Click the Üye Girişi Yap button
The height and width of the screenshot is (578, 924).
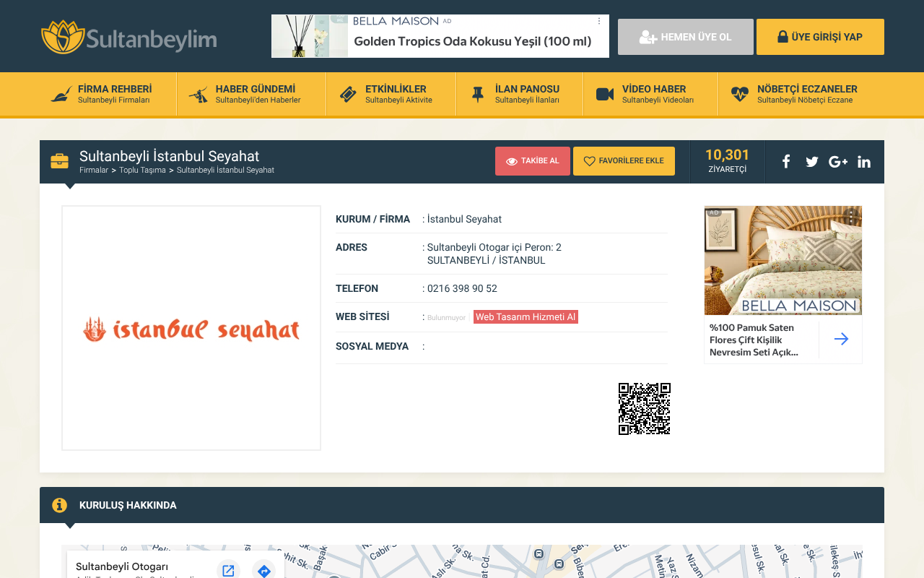[820, 37]
